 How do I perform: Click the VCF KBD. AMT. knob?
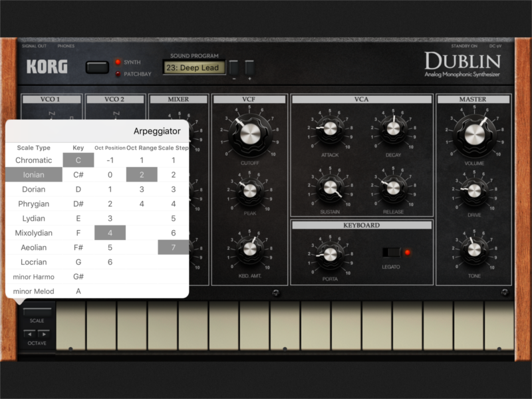[250, 249]
